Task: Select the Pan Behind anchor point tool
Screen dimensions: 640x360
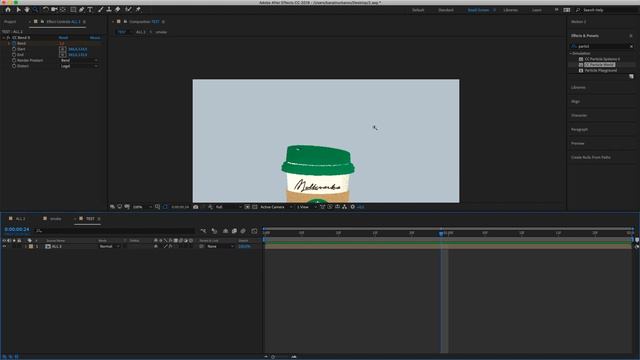Action: point(63,9)
